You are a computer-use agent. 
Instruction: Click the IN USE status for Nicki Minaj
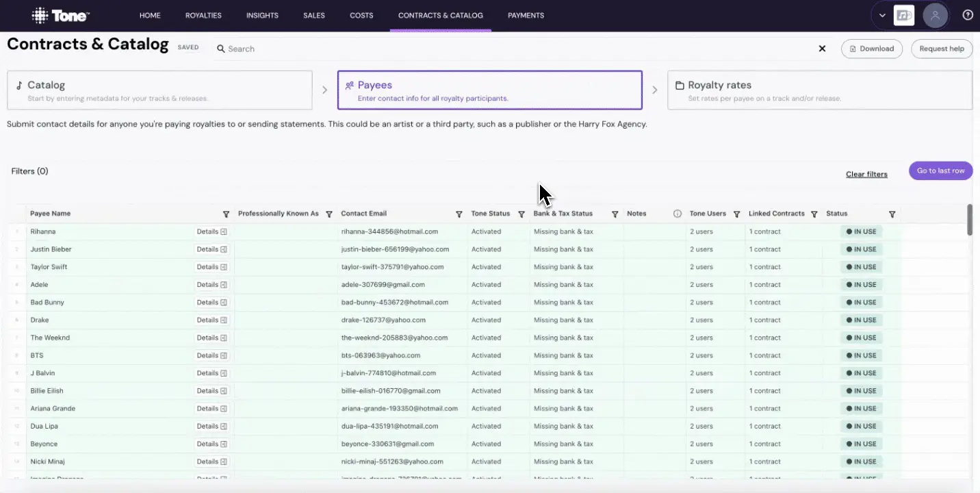coord(861,462)
